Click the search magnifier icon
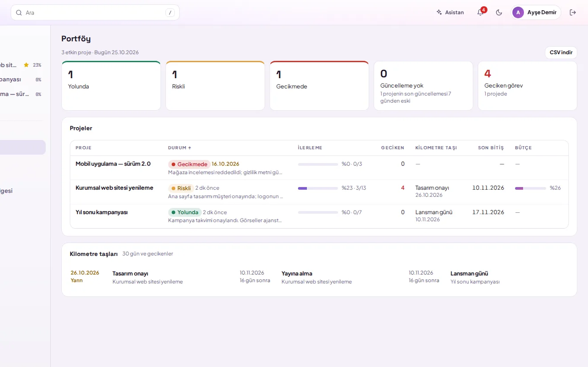 click(19, 12)
